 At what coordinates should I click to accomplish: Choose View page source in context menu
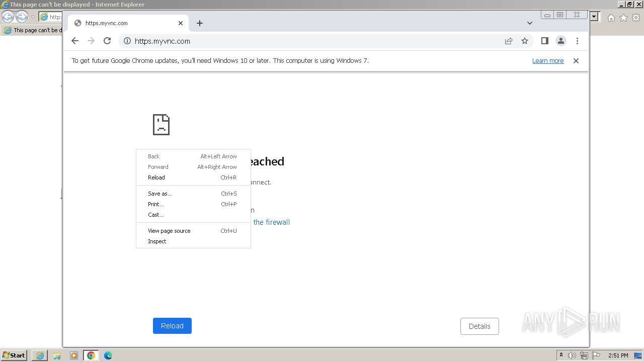coord(193,231)
